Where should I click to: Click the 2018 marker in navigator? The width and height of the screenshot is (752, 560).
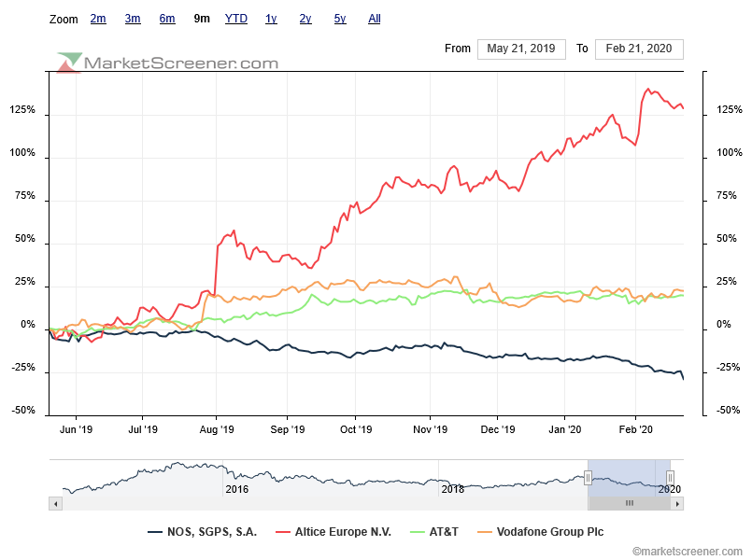click(x=453, y=489)
